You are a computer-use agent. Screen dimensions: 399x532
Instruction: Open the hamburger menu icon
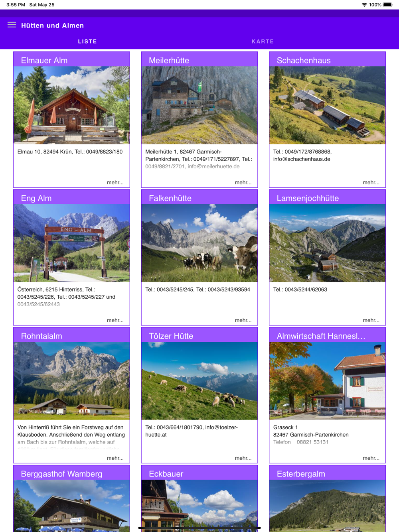tap(12, 25)
